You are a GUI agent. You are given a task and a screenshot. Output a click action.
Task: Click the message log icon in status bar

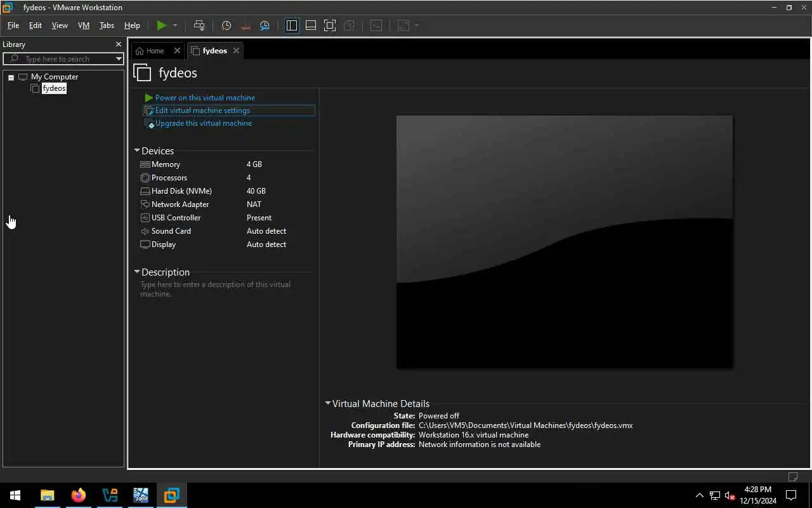pyautogui.click(x=793, y=477)
